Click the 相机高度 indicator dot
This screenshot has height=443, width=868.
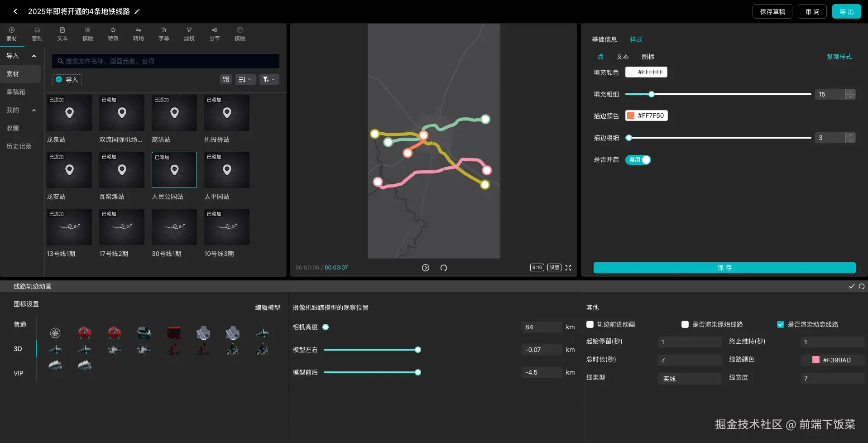pos(326,327)
